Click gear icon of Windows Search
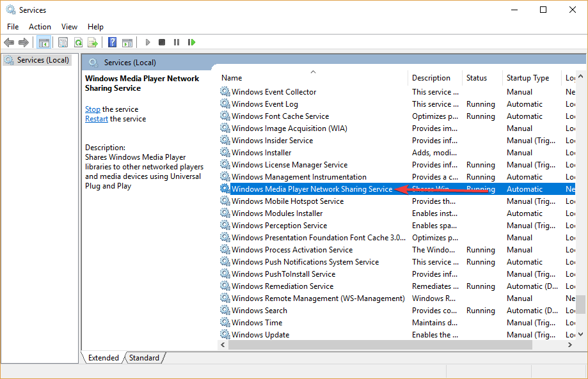The height and width of the screenshot is (379, 588). pos(225,310)
